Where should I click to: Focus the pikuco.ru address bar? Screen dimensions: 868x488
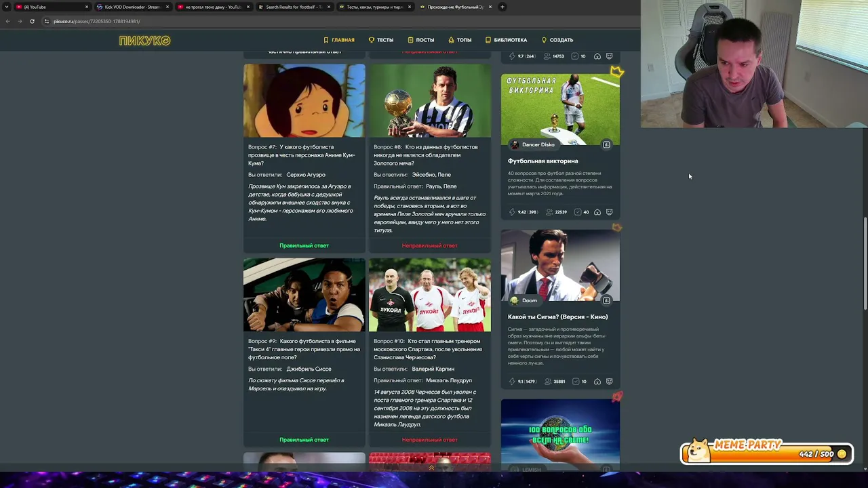click(339, 21)
